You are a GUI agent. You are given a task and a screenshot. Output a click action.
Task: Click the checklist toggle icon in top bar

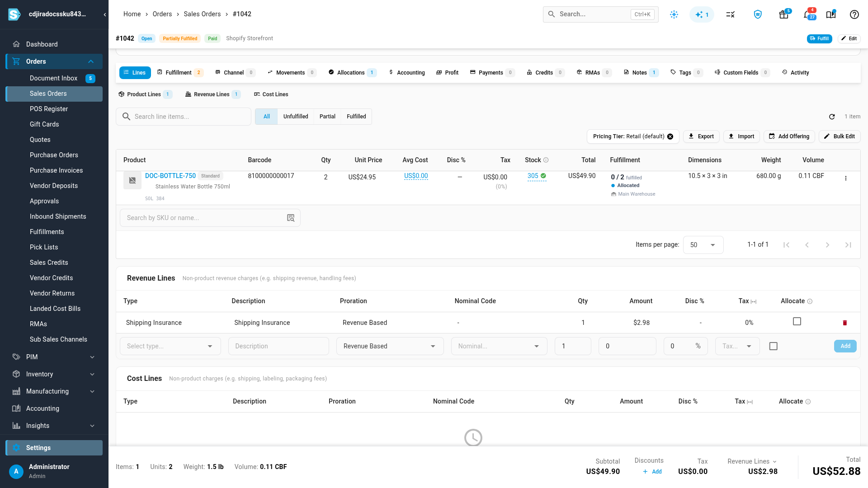click(x=730, y=14)
